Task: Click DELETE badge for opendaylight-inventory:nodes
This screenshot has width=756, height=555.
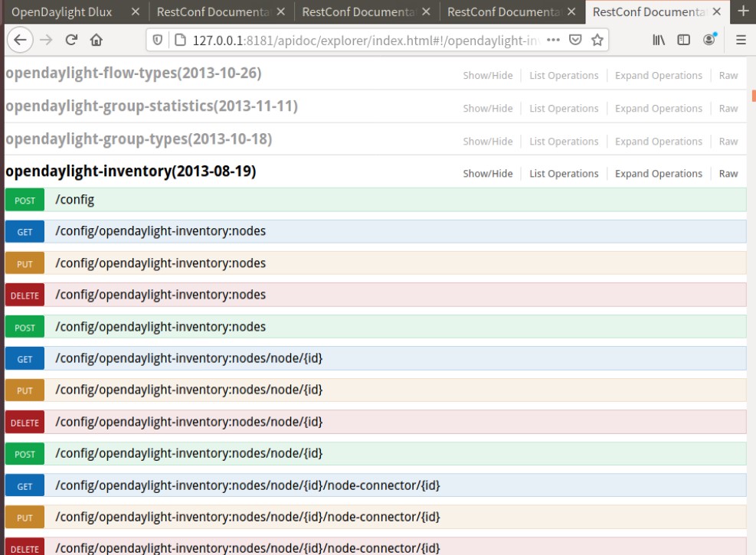Action: tap(25, 295)
